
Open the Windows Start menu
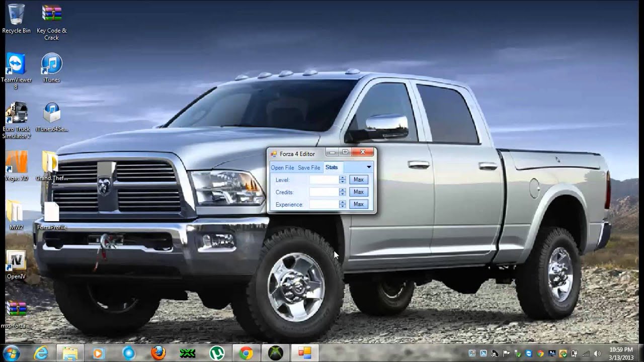pyautogui.click(x=11, y=353)
